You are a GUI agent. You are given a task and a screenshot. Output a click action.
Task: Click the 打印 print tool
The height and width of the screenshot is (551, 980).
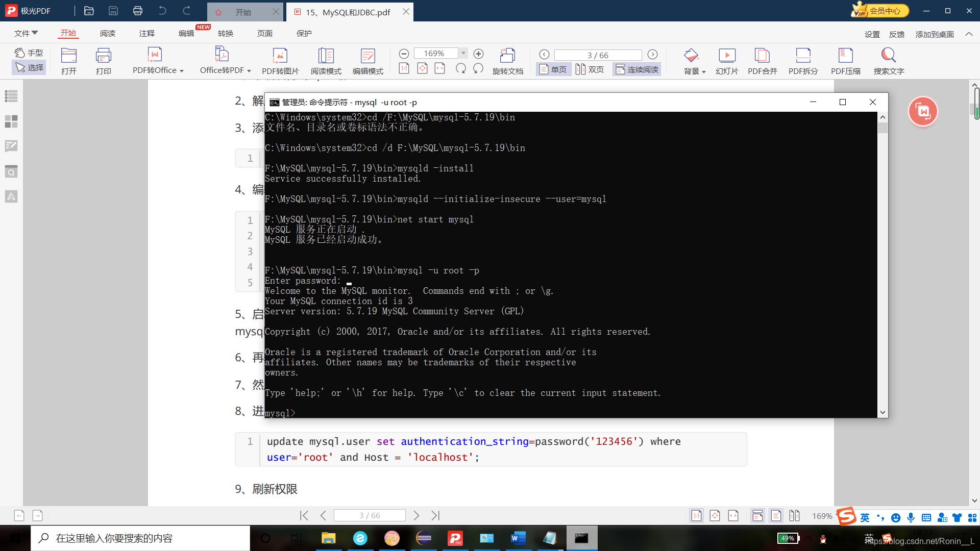(x=104, y=61)
